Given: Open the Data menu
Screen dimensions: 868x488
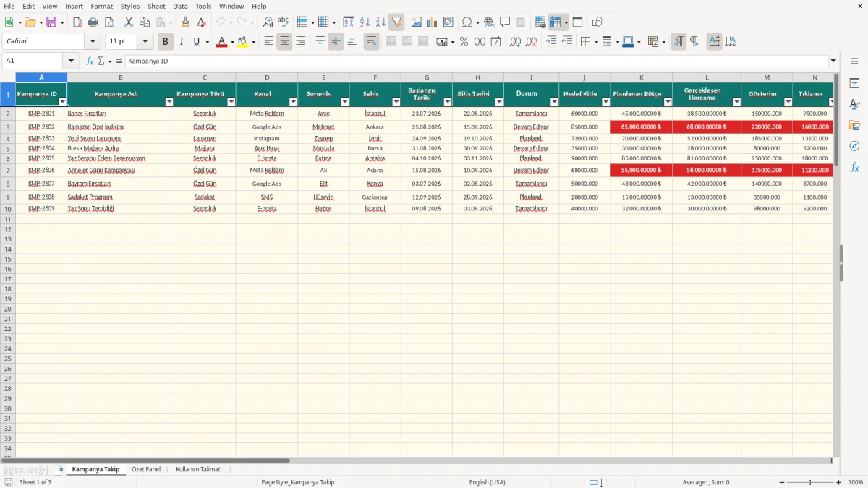Looking at the screenshot, I should pyautogui.click(x=180, y=6).
